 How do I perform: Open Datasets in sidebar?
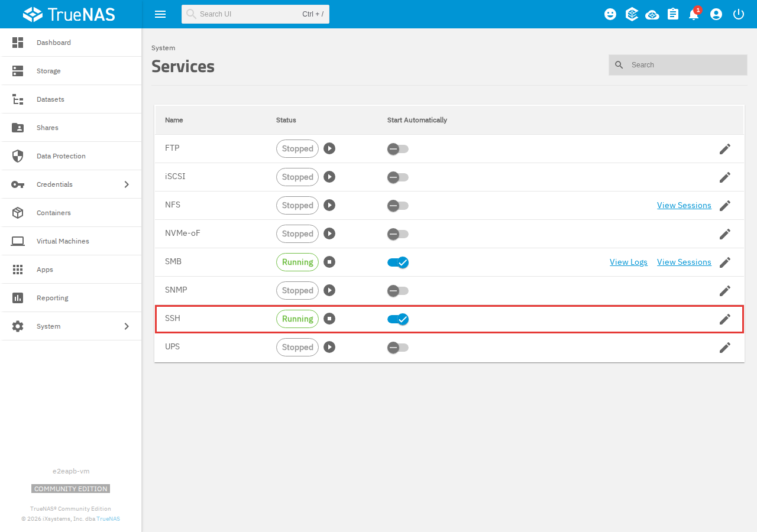71,99
